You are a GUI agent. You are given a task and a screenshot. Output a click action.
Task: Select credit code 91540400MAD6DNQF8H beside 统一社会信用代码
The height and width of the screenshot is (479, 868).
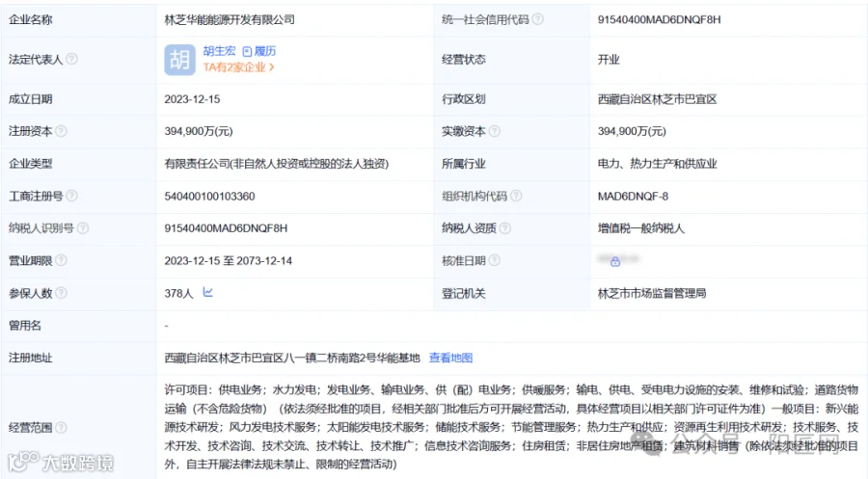point(659,20)
